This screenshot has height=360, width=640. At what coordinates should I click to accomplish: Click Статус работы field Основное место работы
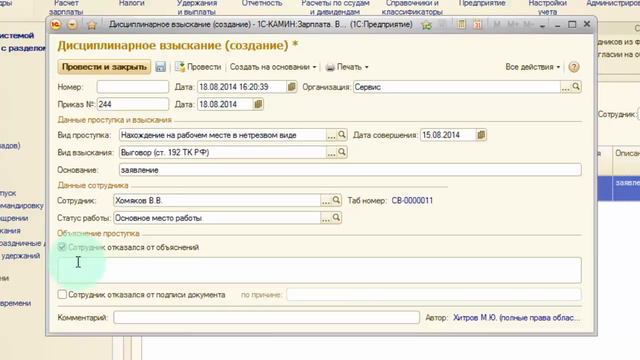click(x=217, y=218)
